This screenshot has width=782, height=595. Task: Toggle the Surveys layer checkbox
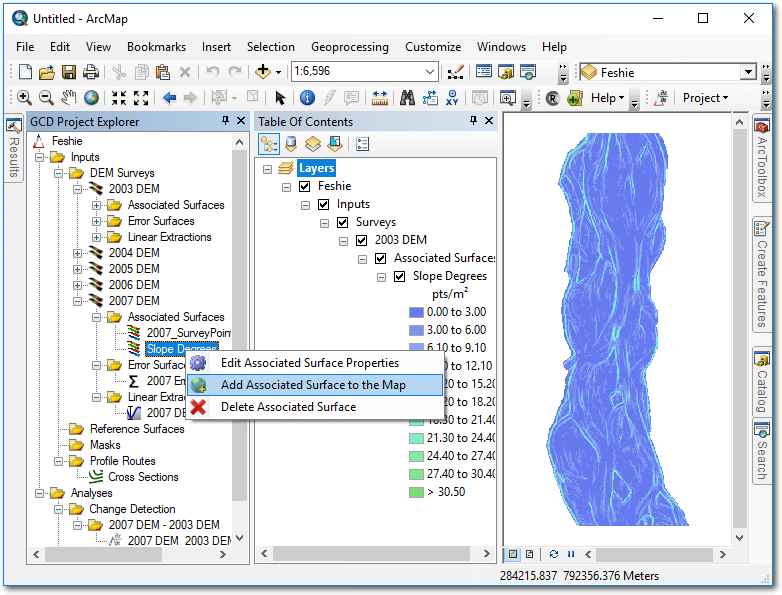point(343,222)
